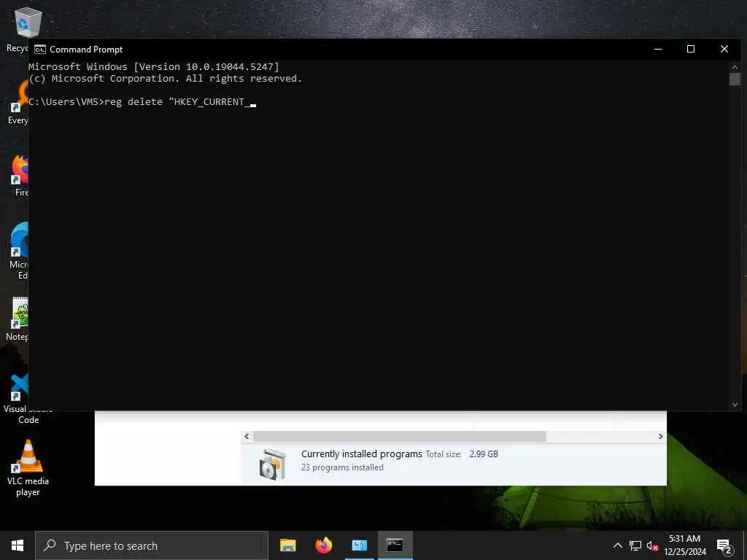
Task: Click the muted volume tray icon
Action: pyautogui.click(x=652, y=545)
